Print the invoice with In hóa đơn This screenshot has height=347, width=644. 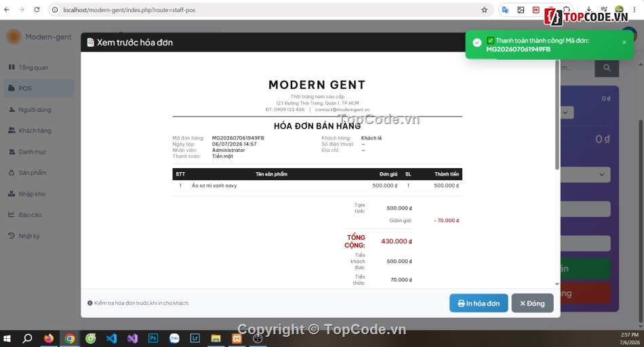479,303
